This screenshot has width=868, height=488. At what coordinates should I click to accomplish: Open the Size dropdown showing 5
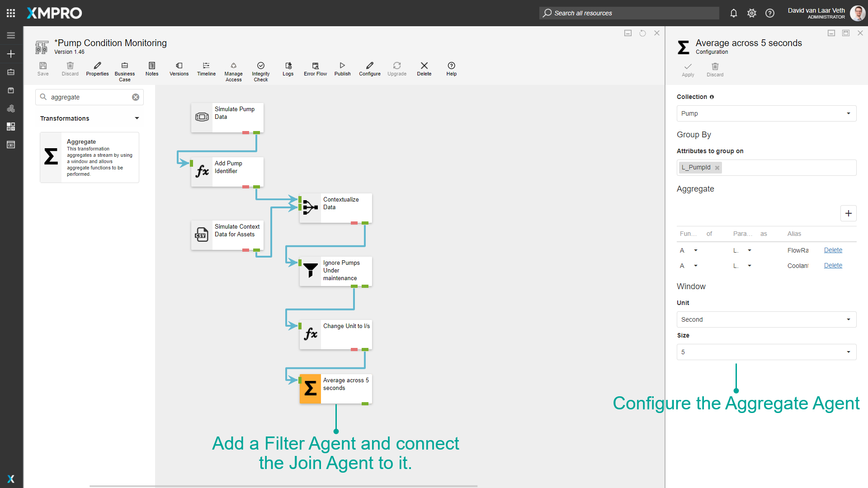pos(766,352)
